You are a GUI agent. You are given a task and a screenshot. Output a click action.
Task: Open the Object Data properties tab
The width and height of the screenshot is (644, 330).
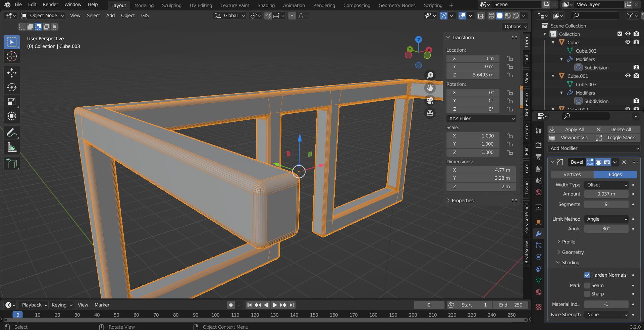point(538,280)
